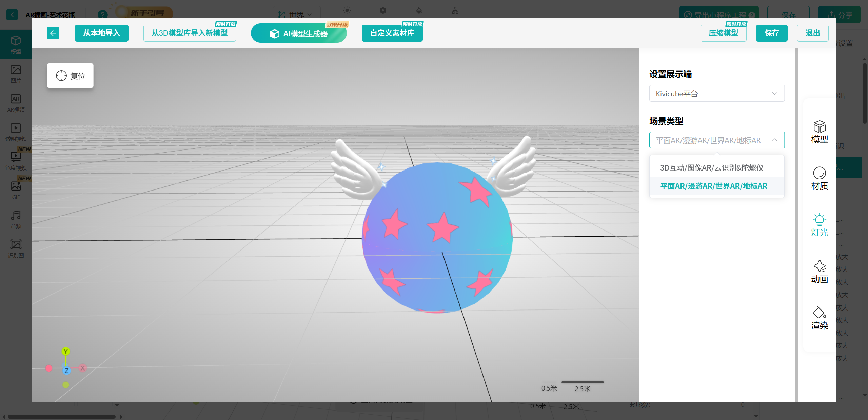Click the Y axis gizmo handle

[x=66, y=352]
